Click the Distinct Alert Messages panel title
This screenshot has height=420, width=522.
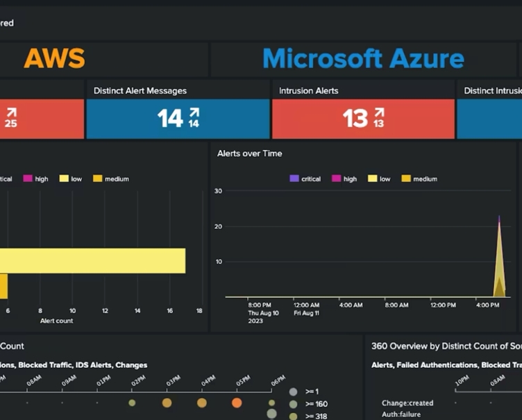[x=140, y=90]
